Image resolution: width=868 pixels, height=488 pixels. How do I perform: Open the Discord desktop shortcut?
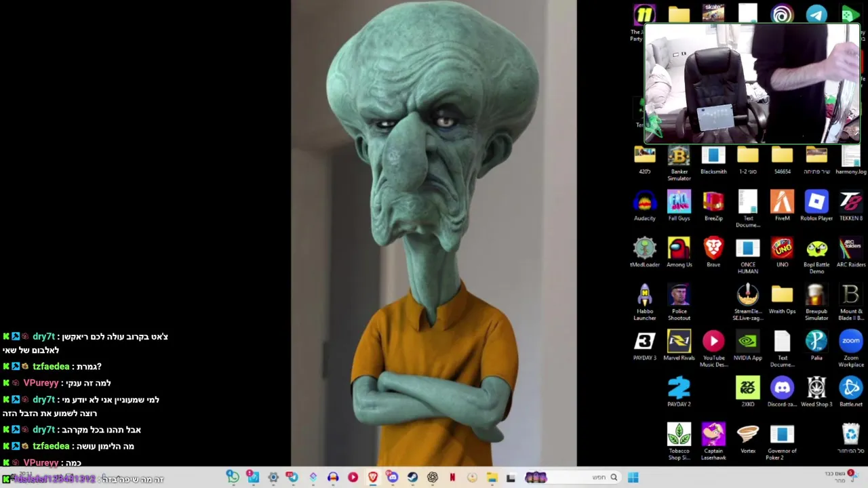click(x=782, y=392)
